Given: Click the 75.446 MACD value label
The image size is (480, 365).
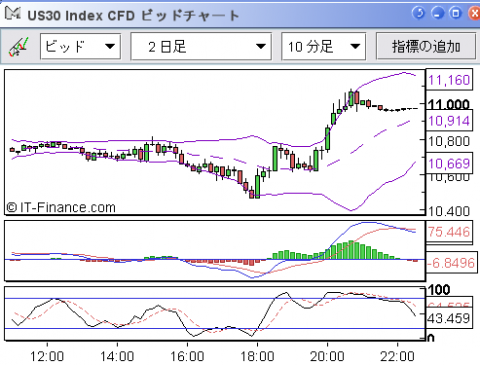Looking at the screenshot, I should pyautogui.click(x=449, y=232).
